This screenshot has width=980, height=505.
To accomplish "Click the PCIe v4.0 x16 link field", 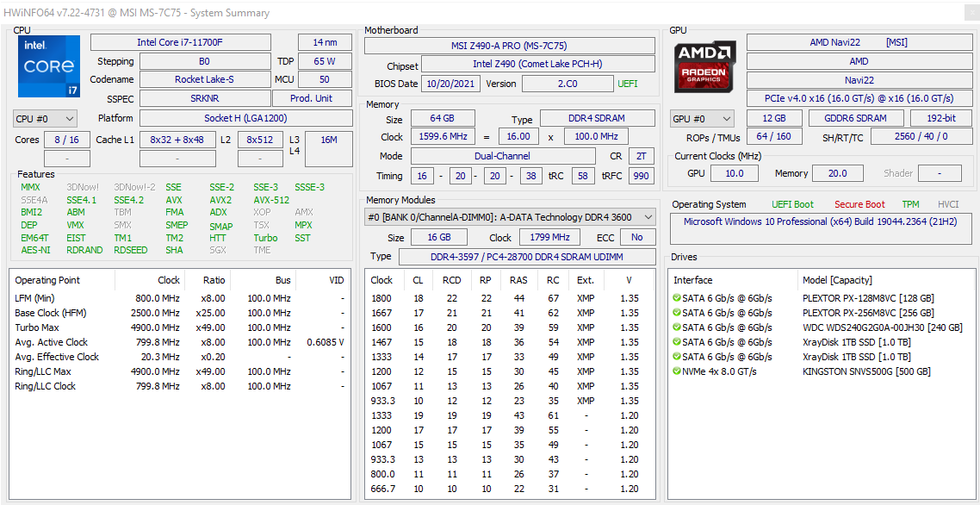I will [859, 98].
